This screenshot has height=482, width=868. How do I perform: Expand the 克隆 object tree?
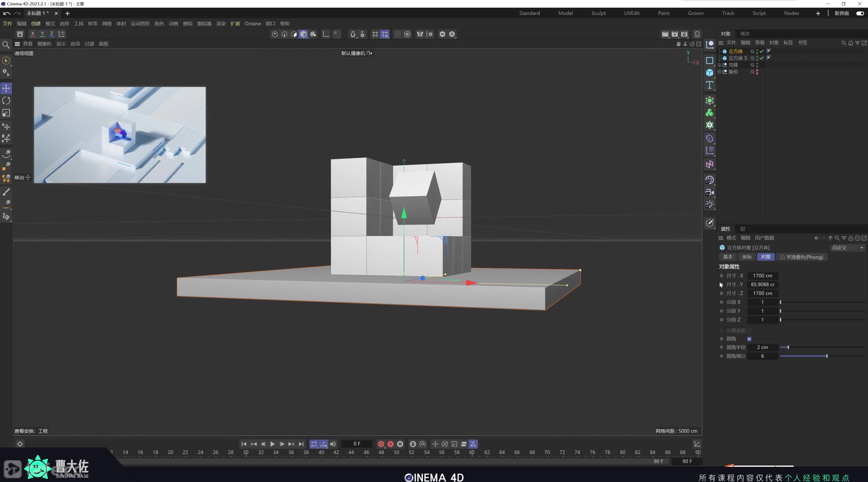click(719, 65)
